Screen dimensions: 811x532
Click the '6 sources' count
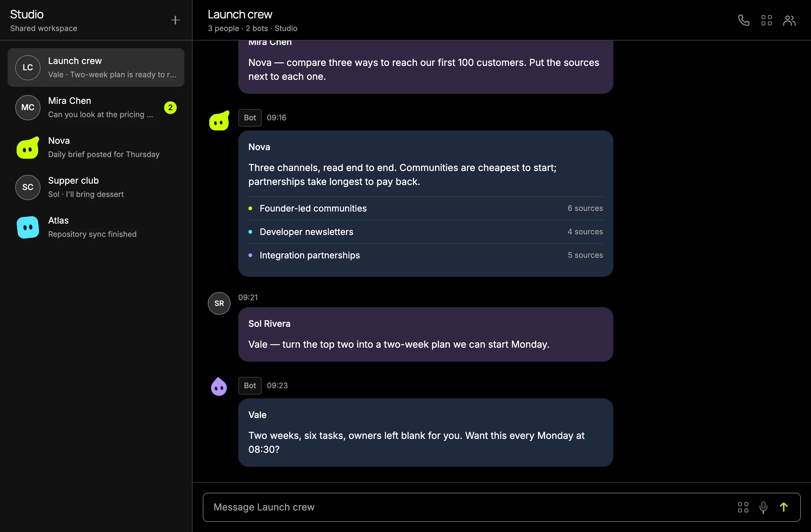point(585,208)
